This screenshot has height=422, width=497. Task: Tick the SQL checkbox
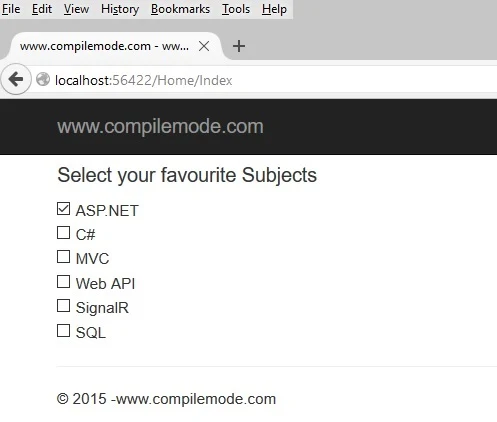pyautogui.click(x=63, y=331)
